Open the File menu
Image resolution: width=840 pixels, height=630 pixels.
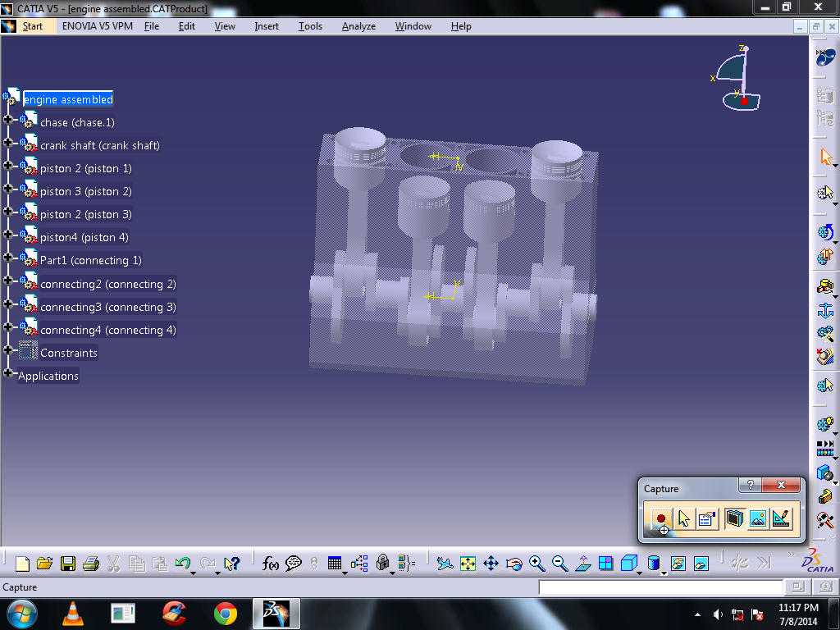[152, 25]
